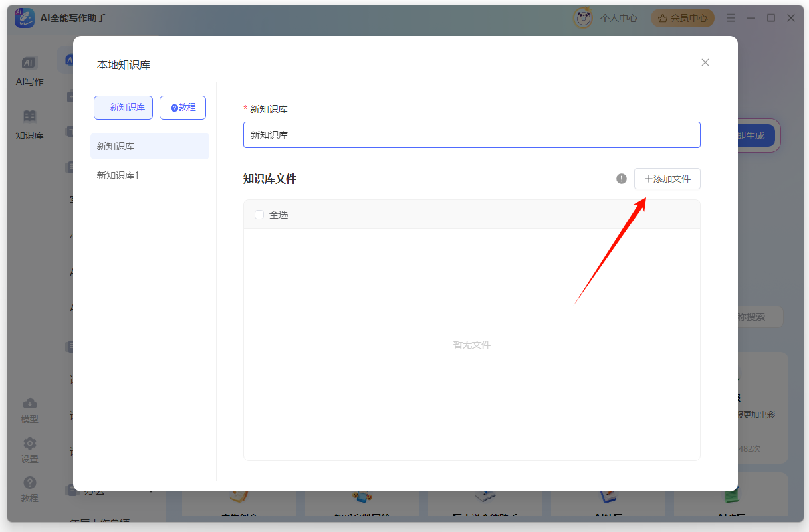This screenshot has width=809, height=532.
Task: Click the app logo in title bar
Action: (25, 18)
